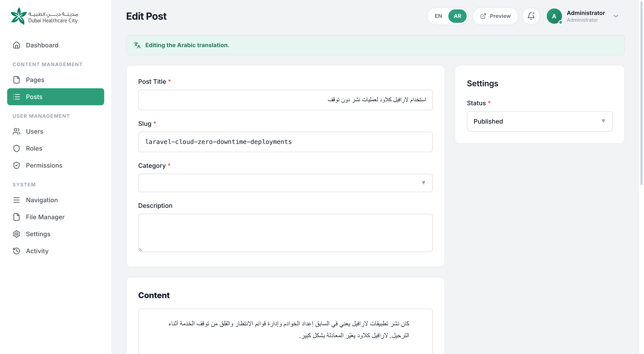
Task: Click the Settings panel heading
Action: pos(483,83)
